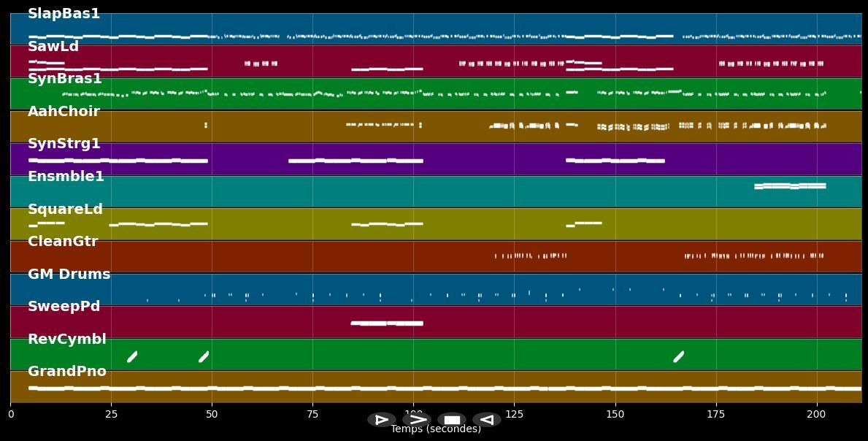Pick the CleanGtr track name

tap(63, 242)
